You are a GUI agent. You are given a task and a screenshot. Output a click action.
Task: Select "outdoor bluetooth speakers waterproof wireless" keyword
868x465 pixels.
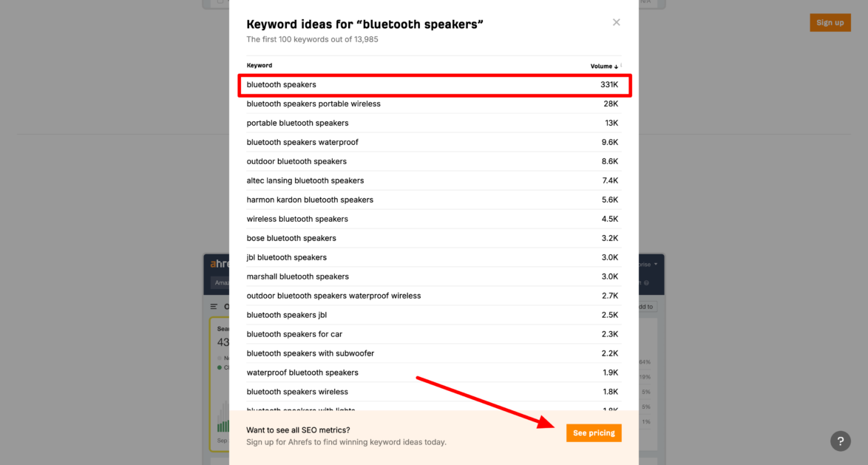click(x=333, y=296)
